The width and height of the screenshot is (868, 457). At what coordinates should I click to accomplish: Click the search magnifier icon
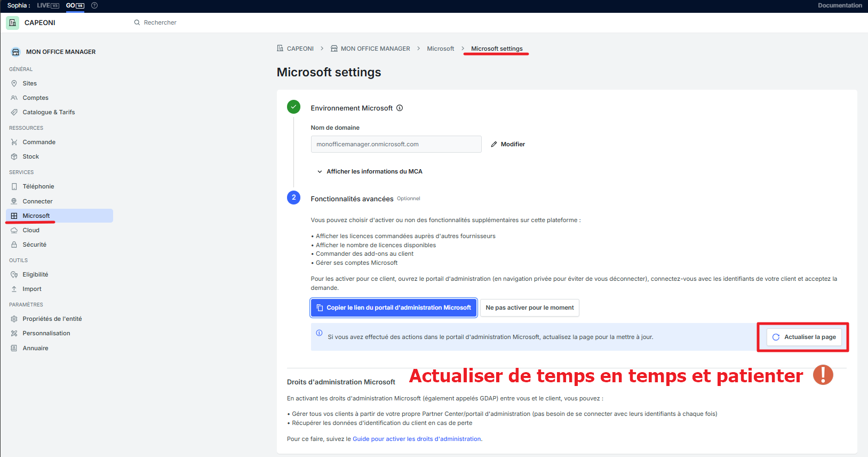[x=137, y=22]
